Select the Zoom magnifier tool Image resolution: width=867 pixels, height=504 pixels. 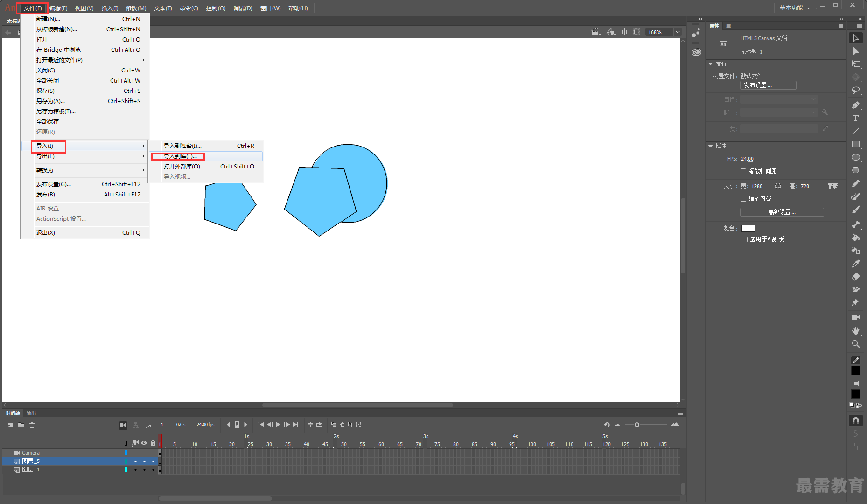click(x=856, y=344)
